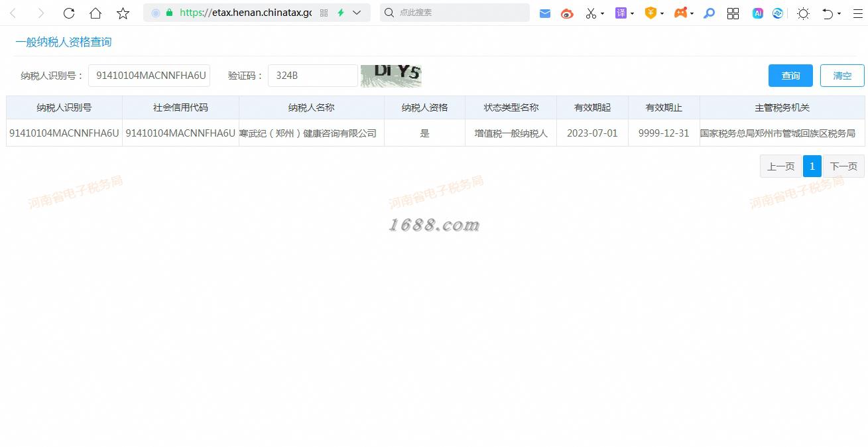
Task: Expand the undo arrow dropdown
Action: pos(839,14)
